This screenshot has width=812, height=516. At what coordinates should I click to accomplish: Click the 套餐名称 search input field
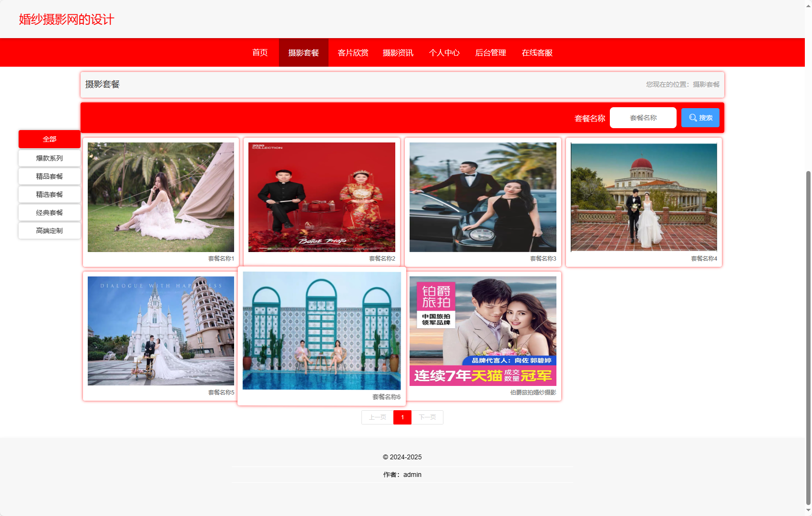(x=643, y=118)
